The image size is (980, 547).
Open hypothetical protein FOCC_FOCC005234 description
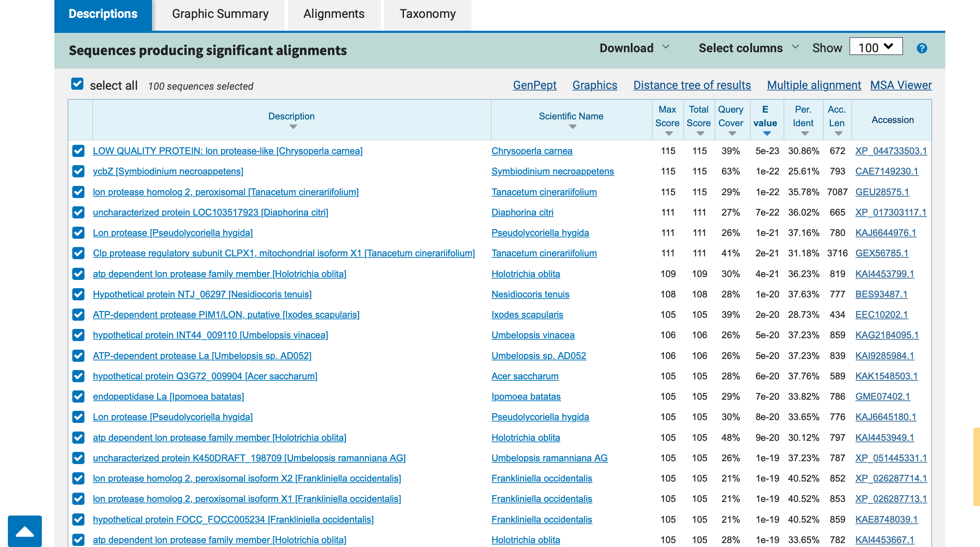(233, 519)
